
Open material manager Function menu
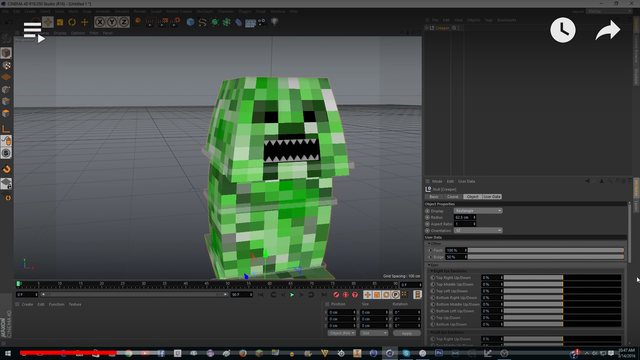(x=56, y=304)
